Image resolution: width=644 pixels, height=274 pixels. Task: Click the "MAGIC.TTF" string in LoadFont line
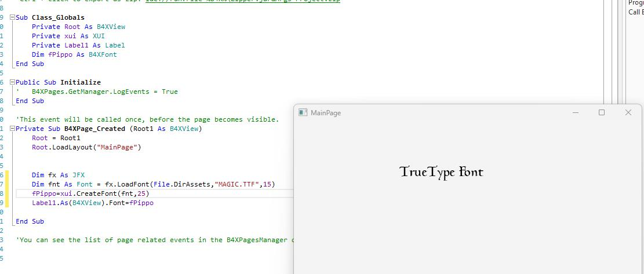[x=237, y=184]
